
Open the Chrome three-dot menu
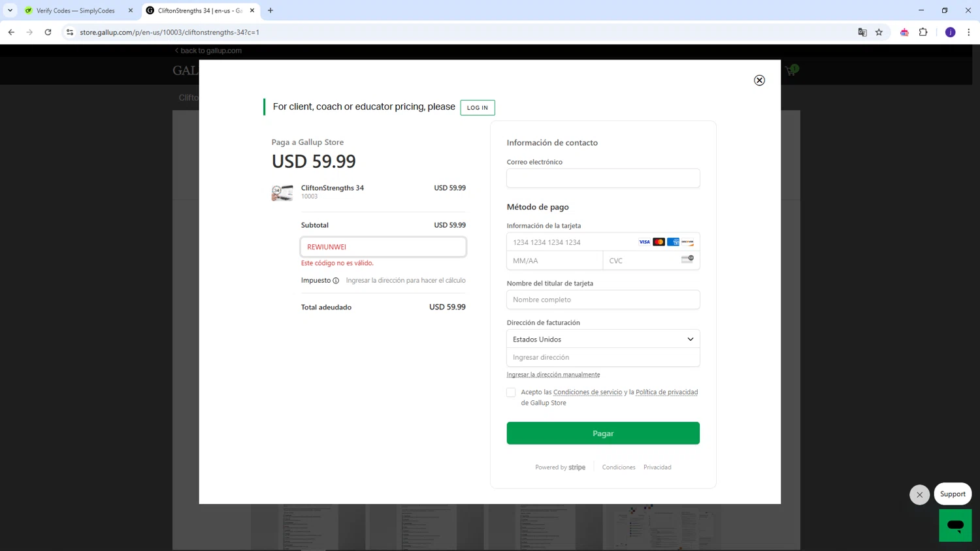969,32
